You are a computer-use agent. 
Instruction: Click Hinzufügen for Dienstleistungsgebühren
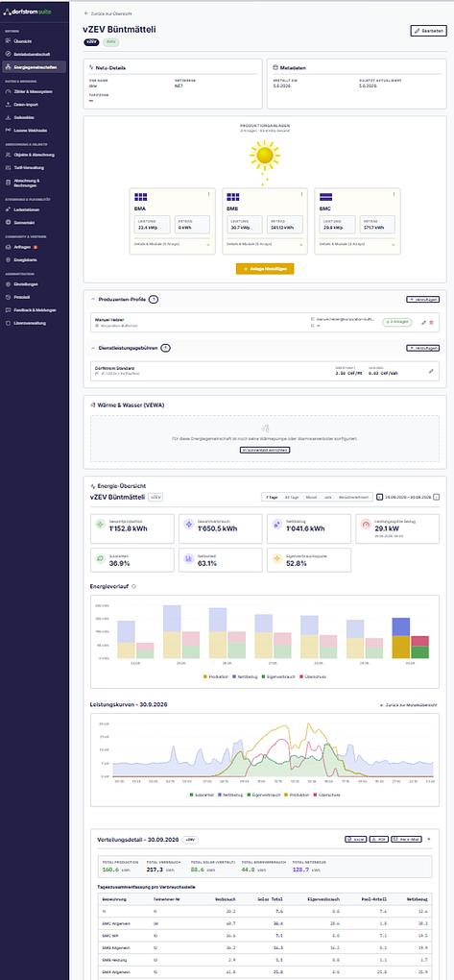(x=422, y=348)
